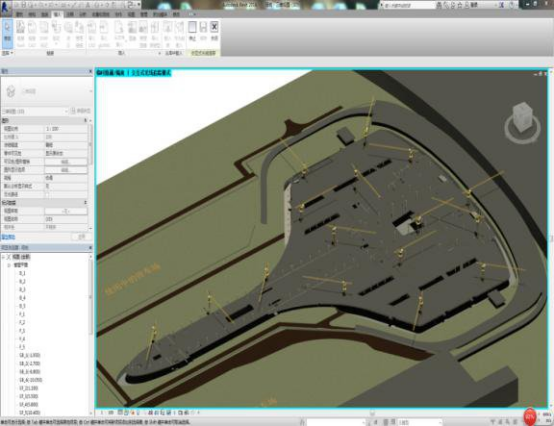Click the View Scale 1:100 field
The height and width of the screenshot is (426, 554).
[x=66, y=129]
